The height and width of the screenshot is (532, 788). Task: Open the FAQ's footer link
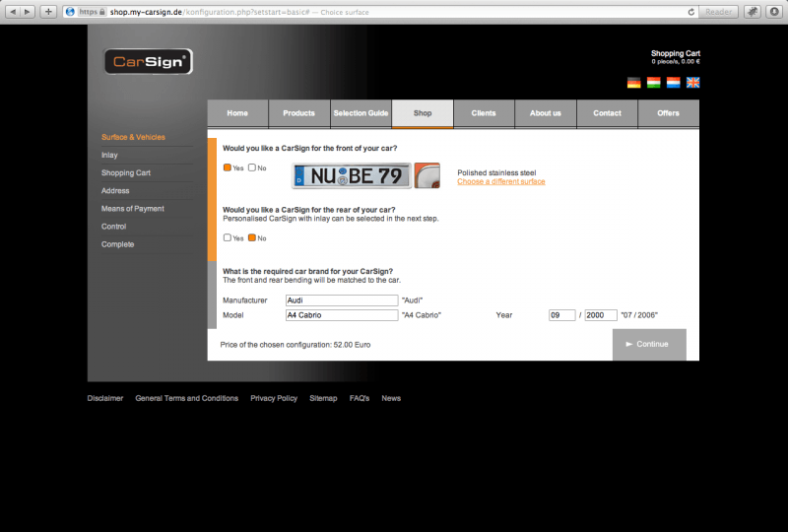click(360, 398)
